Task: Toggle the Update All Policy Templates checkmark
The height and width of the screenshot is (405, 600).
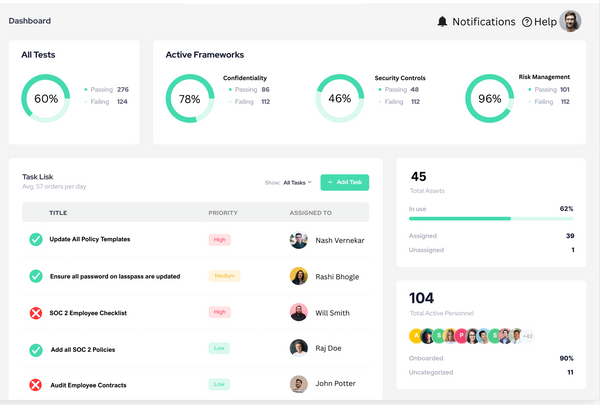Action: 36,240
